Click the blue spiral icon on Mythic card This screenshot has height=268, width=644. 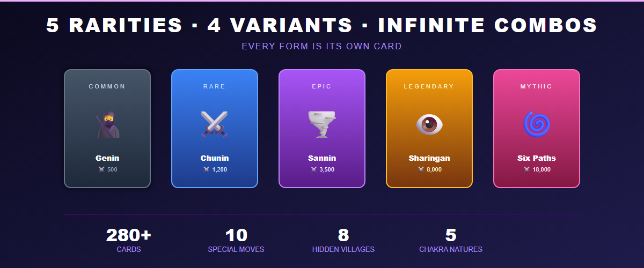click(x=537, y=124)
